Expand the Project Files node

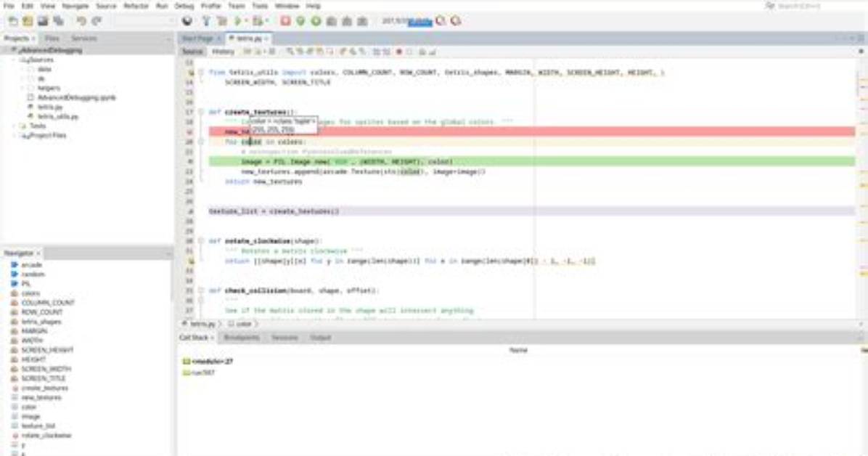pyautogui.click(x=15, y=135)
